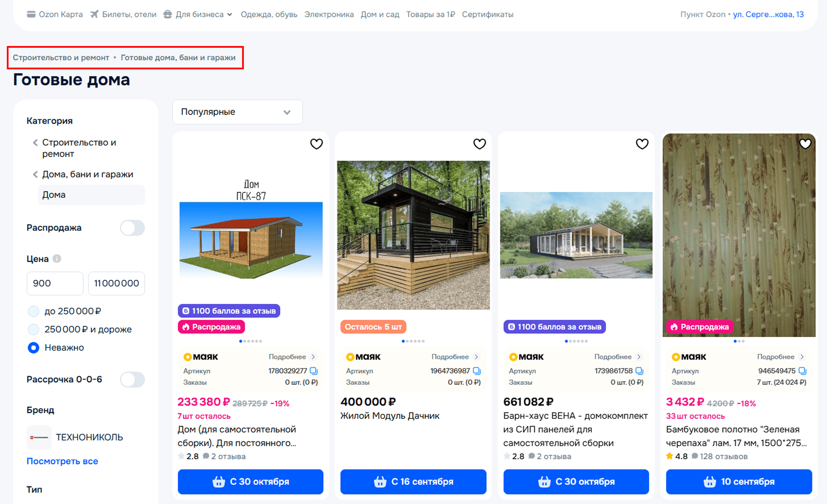Open Одежда, обувь in top navigation
Screen dimensions: 827x504
[269, 14]
